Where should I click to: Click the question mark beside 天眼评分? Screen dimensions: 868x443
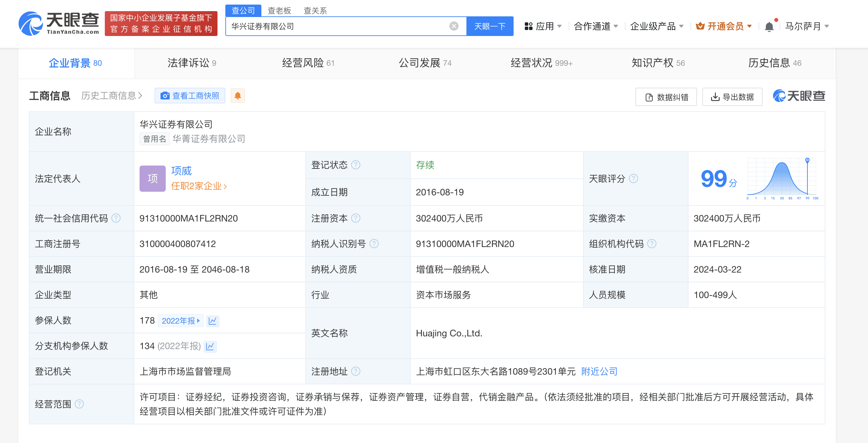click(x=633, y=179)
